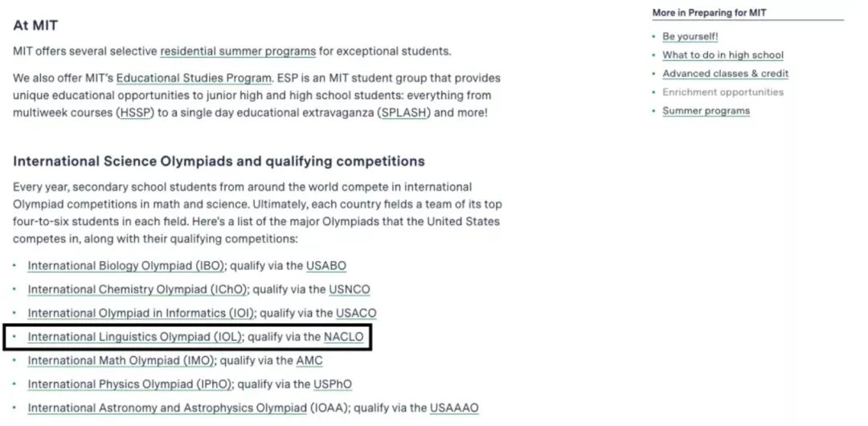Select 'What to do in high school' sidebar item
The image size is (868, 426).
723,55
